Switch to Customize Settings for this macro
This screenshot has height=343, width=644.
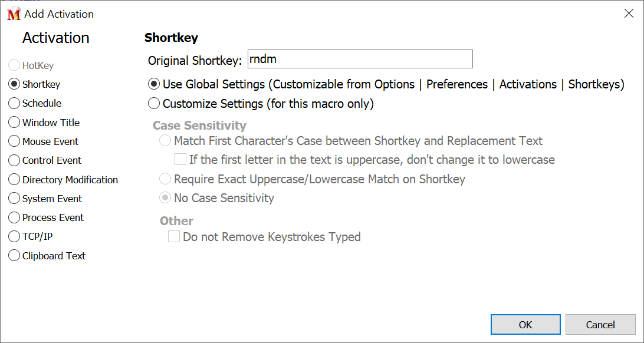(154, 104)
